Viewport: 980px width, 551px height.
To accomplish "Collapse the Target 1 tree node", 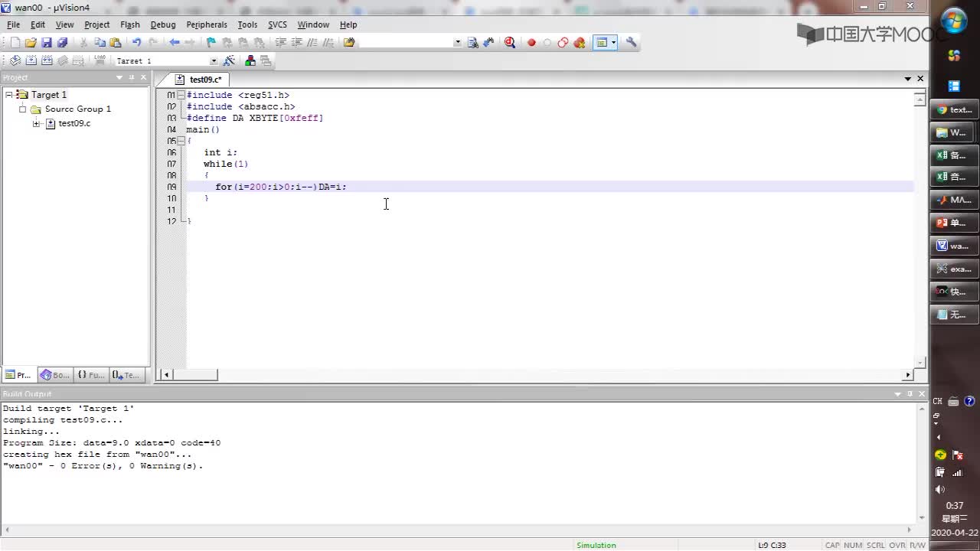I will 9,94.
